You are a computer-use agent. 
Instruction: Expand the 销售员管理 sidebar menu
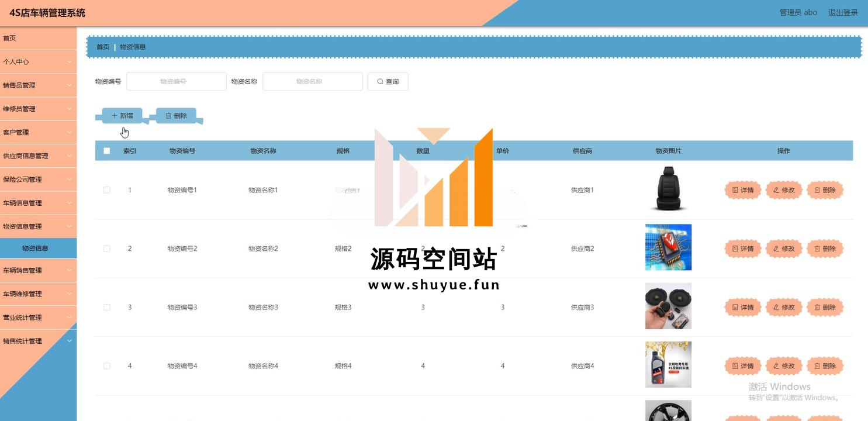pyautogui.click(x=38, y=85)
